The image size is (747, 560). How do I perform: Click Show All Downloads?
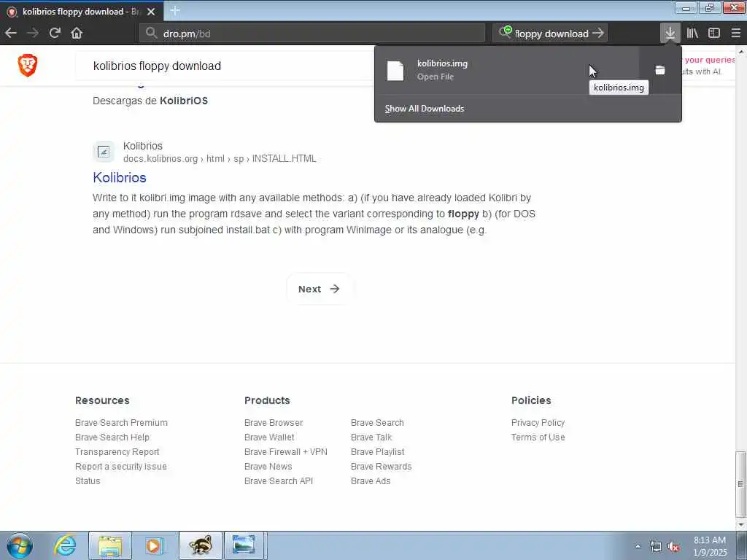click(x=425, y=109)
